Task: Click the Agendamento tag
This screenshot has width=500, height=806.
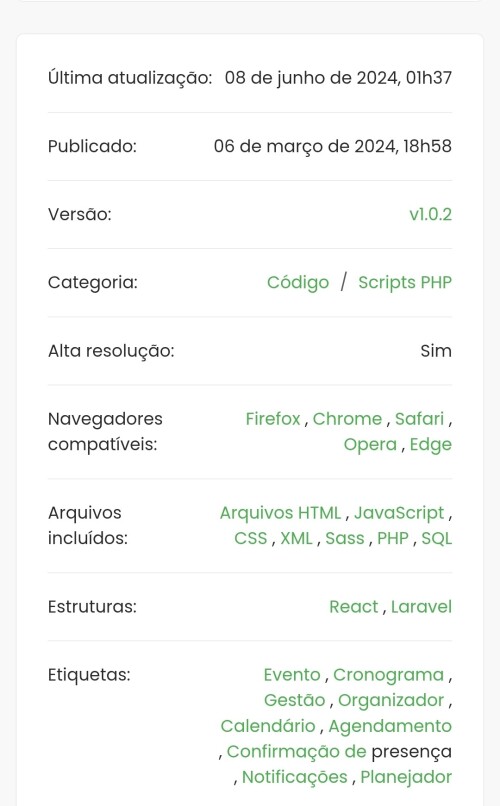Action: [x=390, y=726]
